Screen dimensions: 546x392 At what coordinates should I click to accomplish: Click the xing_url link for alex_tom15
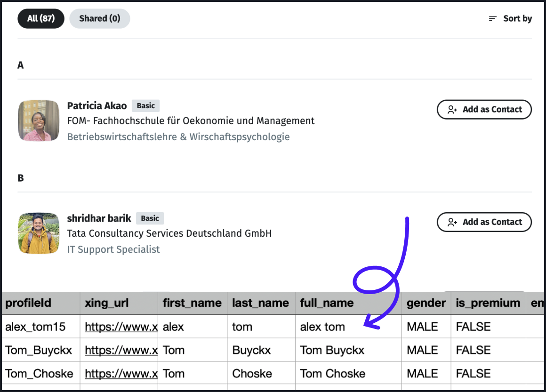click(121, 327)
